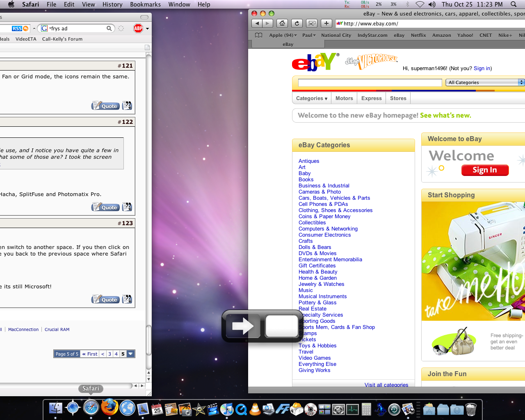
Task: Click Quote button on post #121
Action: coord(106,106)
